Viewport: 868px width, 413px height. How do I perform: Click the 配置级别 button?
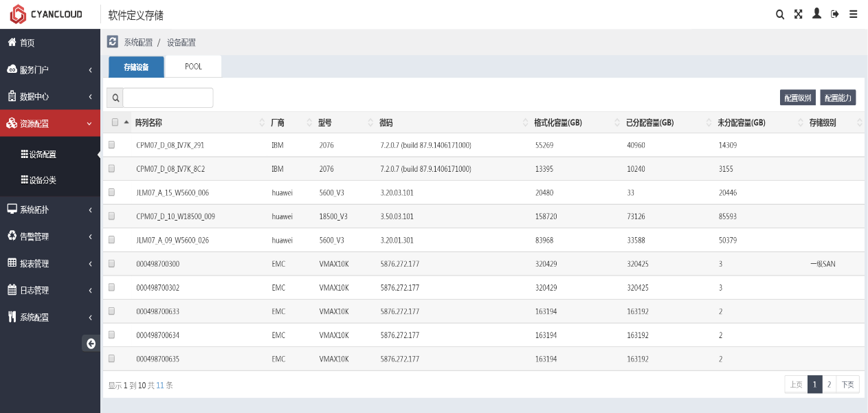[x=798, y=98]
